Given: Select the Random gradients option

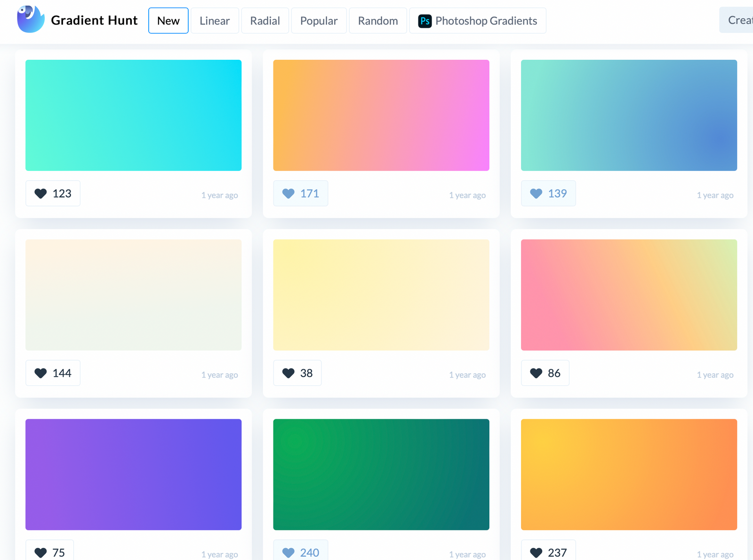Looking at the screenshot, I should pyautogui.click(x=377, y=20).
